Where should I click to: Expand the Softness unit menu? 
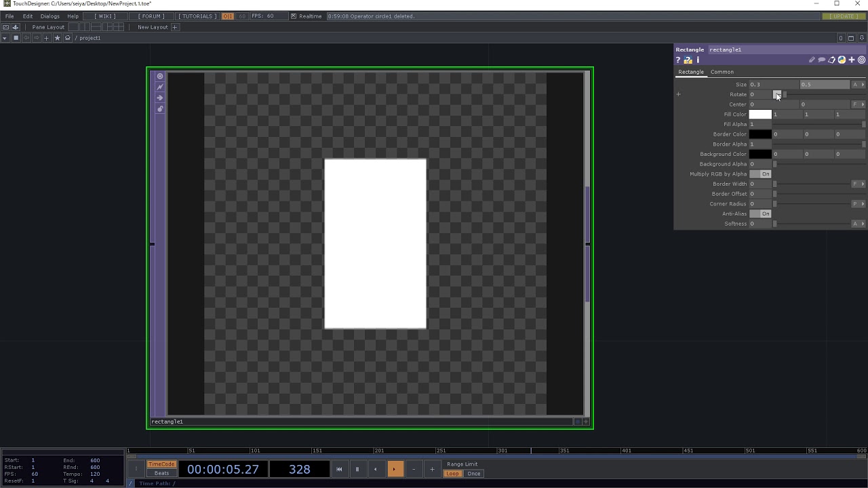click(859, 224)
